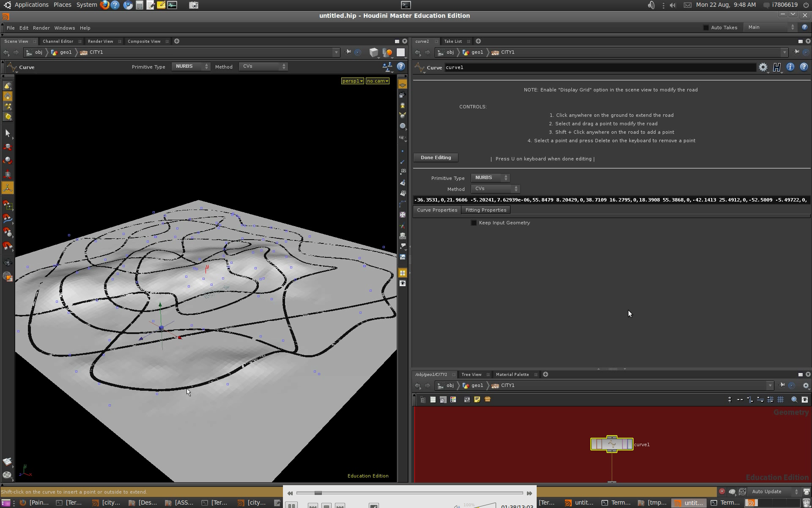Toggle grid snapping icon in network editor
812x508 pixels.
(781, 400)
